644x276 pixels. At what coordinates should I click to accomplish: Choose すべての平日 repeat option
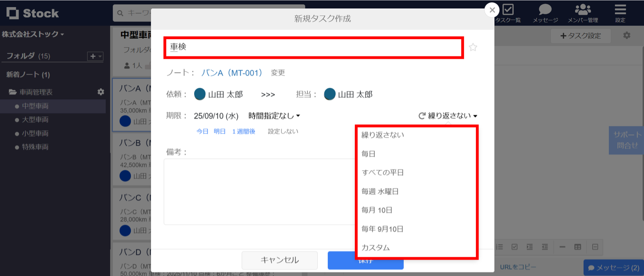tap(416, 173)
